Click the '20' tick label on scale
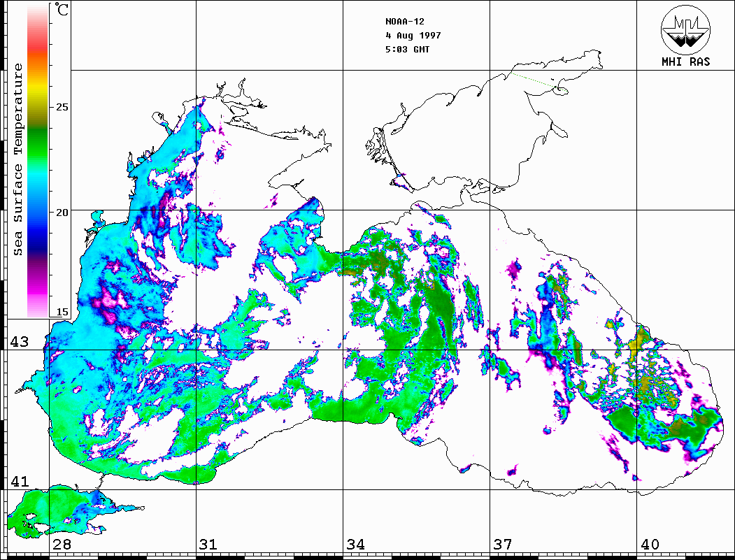This screenshot has width=735, height=560. click(62, 213)
